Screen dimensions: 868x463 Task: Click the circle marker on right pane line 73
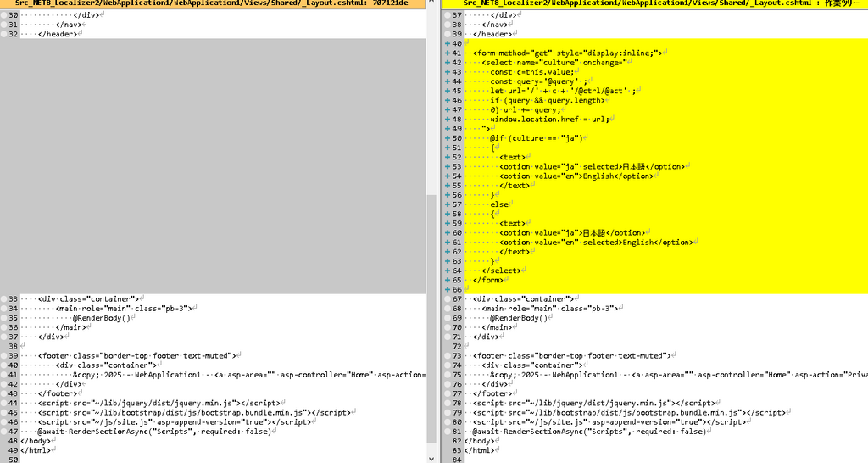click(x=447, y=356)
